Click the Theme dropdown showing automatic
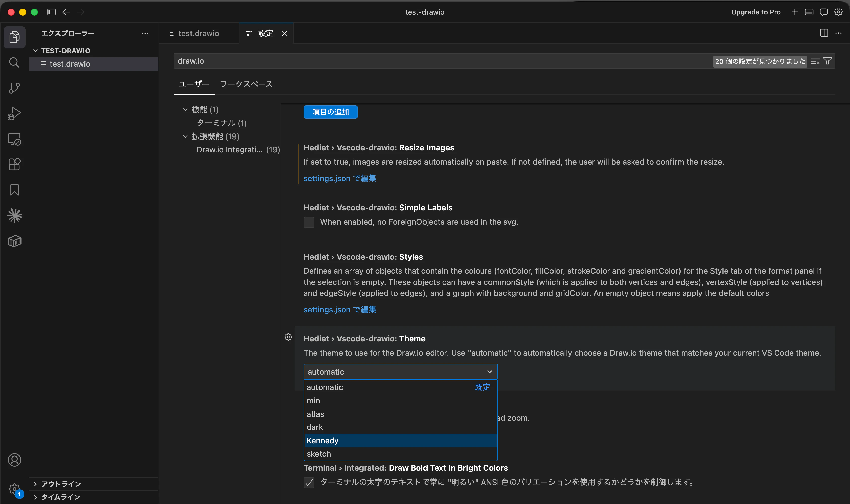850x504 pixels. point(400,372)
